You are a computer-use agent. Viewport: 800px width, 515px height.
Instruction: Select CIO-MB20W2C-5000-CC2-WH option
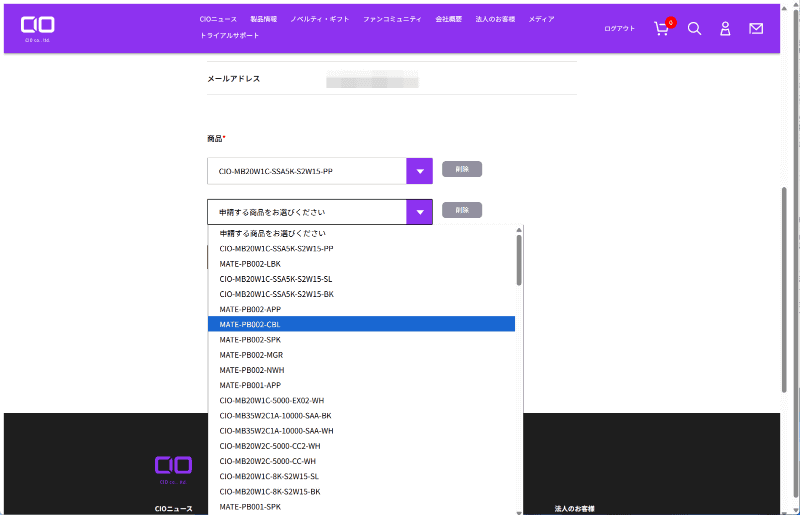pos(361,446)
